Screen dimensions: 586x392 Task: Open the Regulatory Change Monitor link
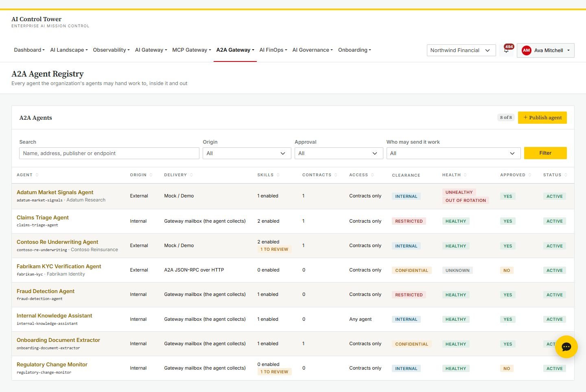52,364
